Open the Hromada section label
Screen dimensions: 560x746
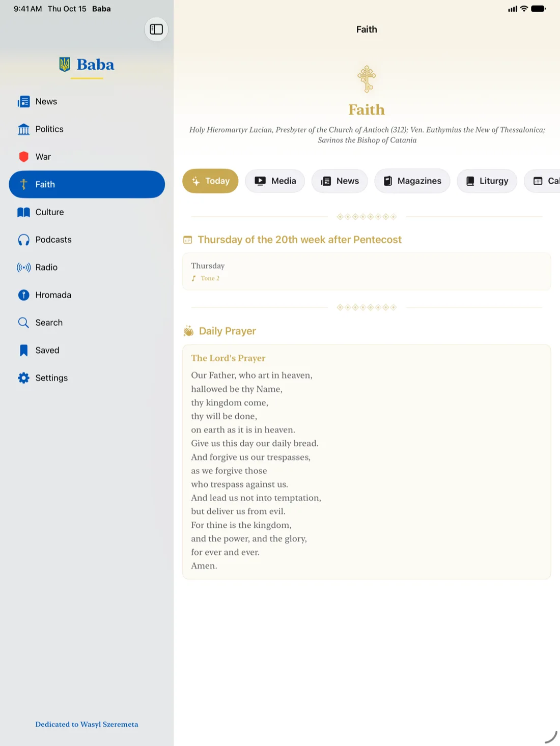coord(53,295)
